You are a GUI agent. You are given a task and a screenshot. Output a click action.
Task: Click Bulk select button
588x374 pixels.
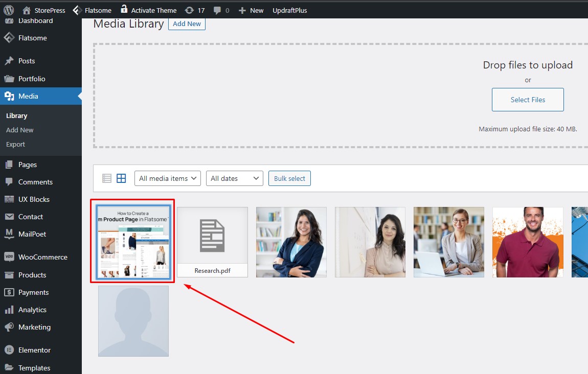[289, 178]
